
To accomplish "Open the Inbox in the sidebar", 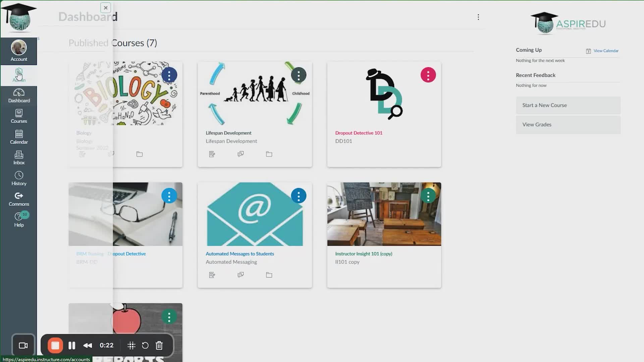I will [x=19, y=158].
